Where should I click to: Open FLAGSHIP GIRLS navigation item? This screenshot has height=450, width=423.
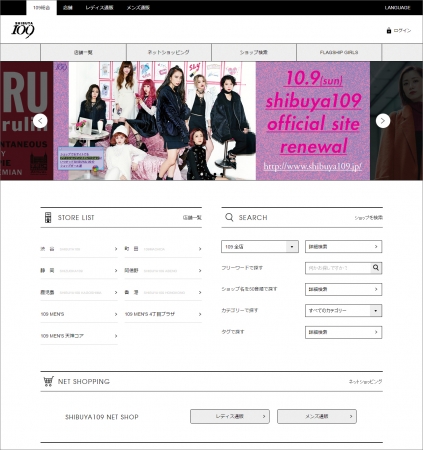339,52
